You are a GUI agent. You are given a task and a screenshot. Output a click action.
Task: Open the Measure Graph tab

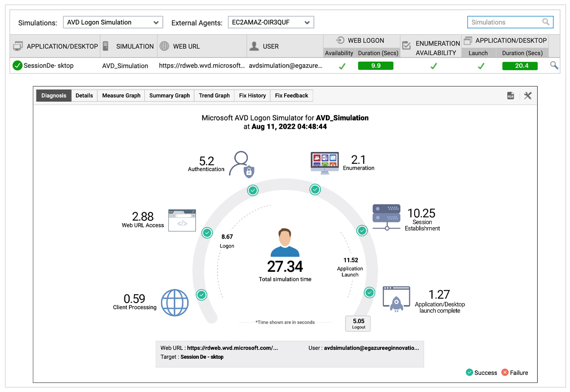[x=121, y=96]
